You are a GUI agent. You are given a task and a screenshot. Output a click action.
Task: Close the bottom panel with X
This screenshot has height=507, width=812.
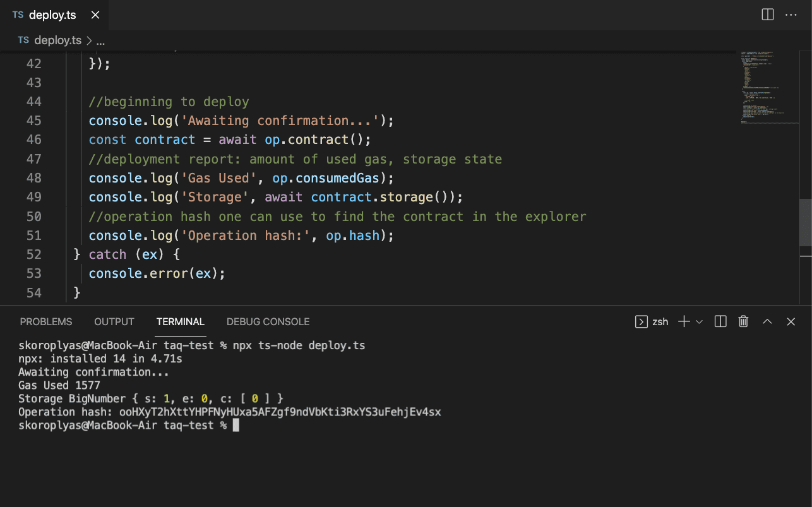[791, 322]
